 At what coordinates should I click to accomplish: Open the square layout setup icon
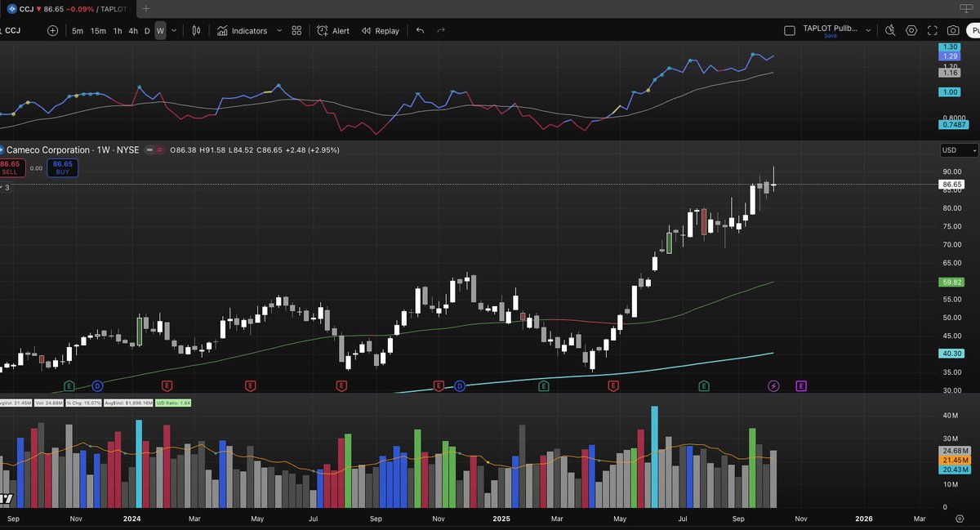coord(789,31)
